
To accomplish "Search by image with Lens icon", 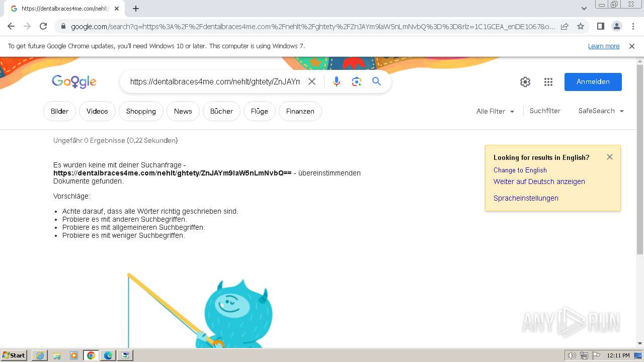I will (x=357, y=81).
